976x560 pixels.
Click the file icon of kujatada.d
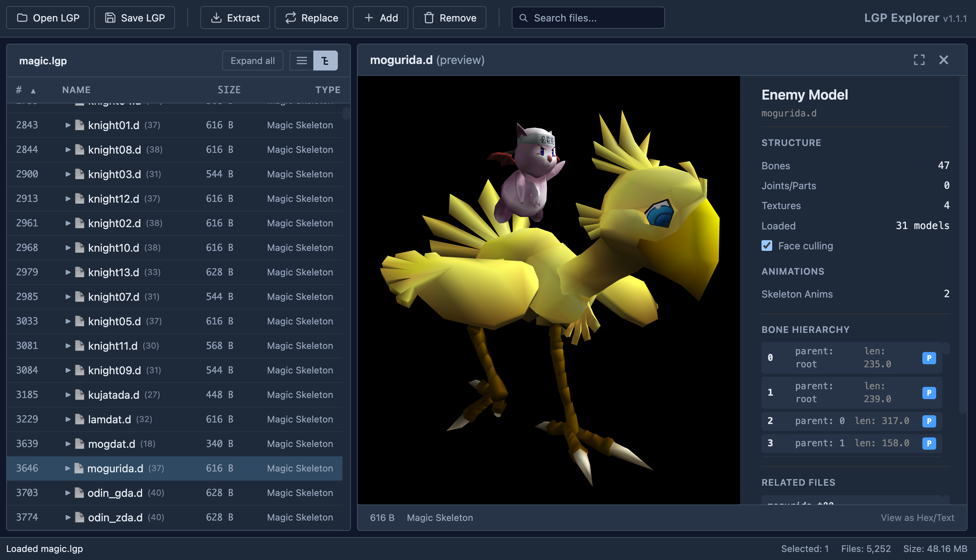(80, 395)
